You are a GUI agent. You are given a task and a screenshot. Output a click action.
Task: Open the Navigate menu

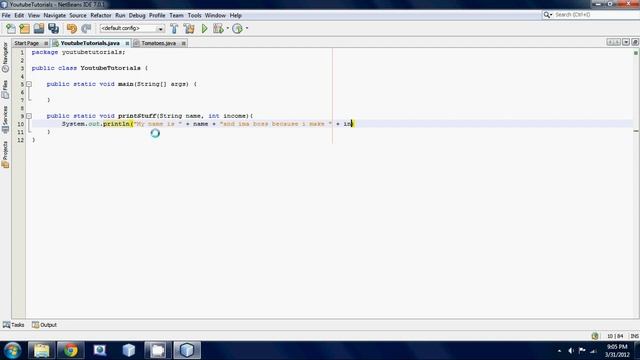coord(55,15)
